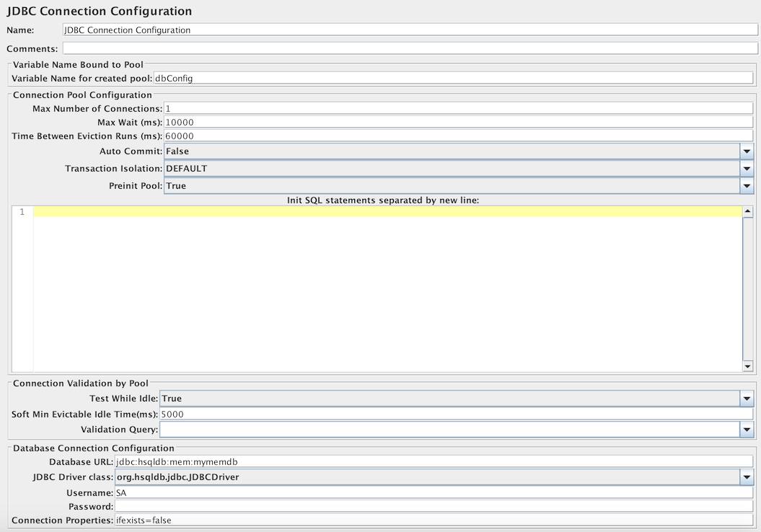This screenshot has height=532, width=761.
Task: Open the JDBC Driver class dropdown
Action: pos(434,477)
